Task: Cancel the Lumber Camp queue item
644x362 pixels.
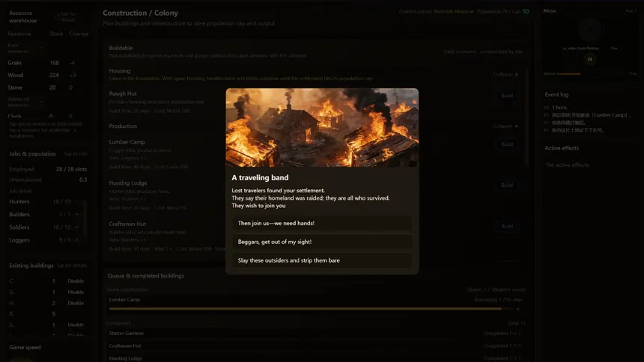Action: pos(517,308)
